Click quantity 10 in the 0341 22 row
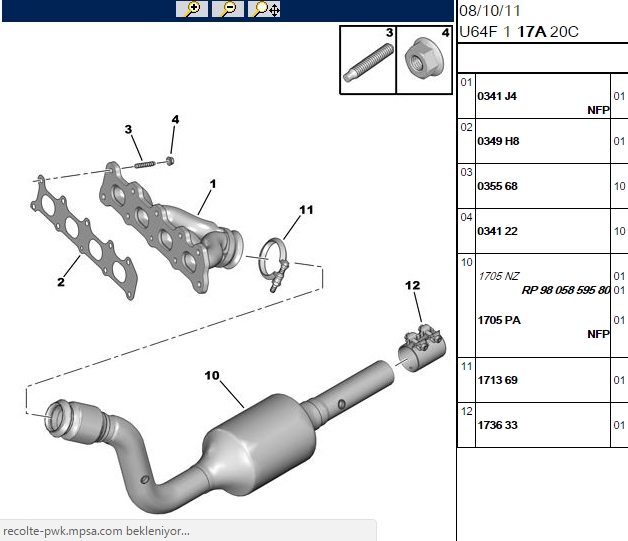The width and height of the screenshot is (628, 541). click(x=619, y=231)
